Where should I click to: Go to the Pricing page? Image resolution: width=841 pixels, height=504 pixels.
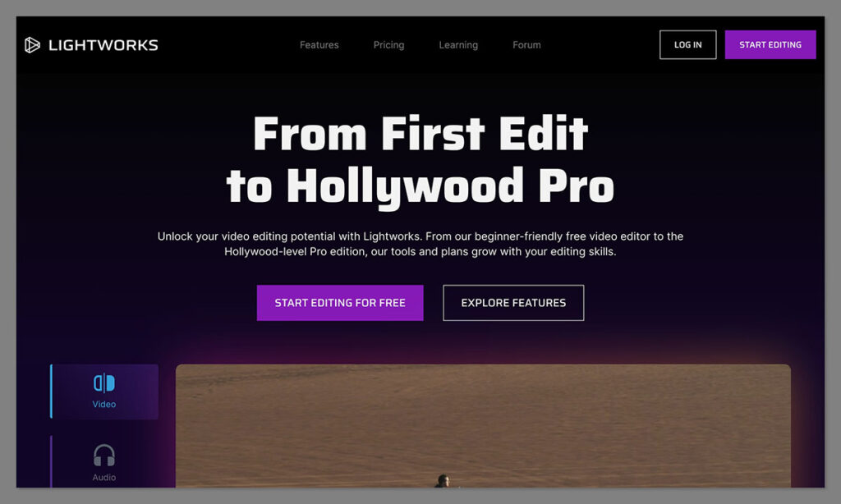coord(388,45)
